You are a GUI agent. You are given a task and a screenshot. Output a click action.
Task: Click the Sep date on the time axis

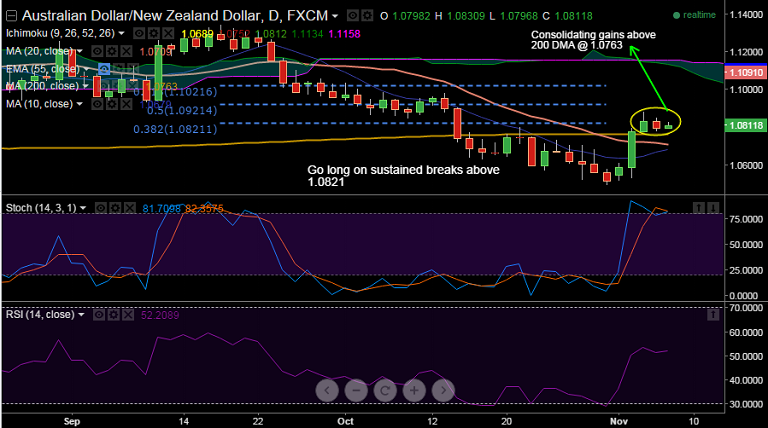72,421
